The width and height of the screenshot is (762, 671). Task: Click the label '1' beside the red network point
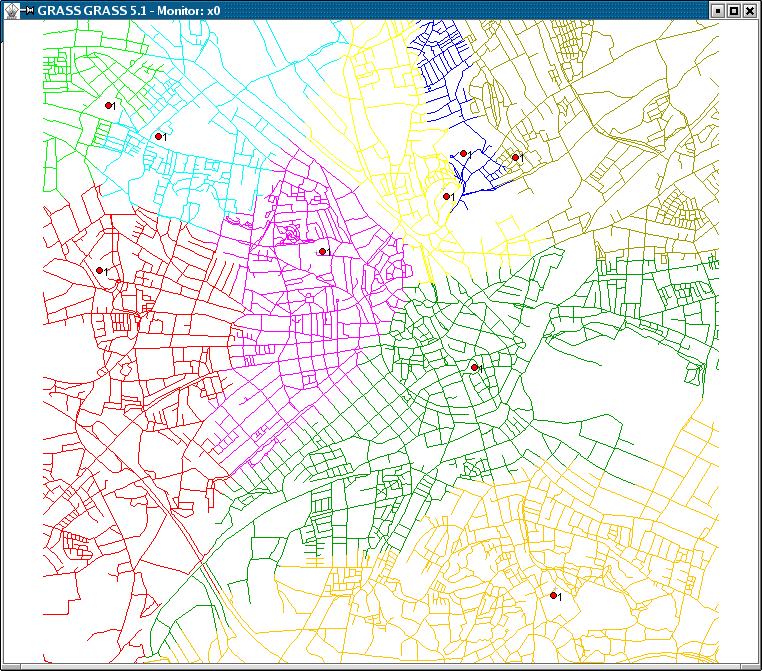pos(106,272)
